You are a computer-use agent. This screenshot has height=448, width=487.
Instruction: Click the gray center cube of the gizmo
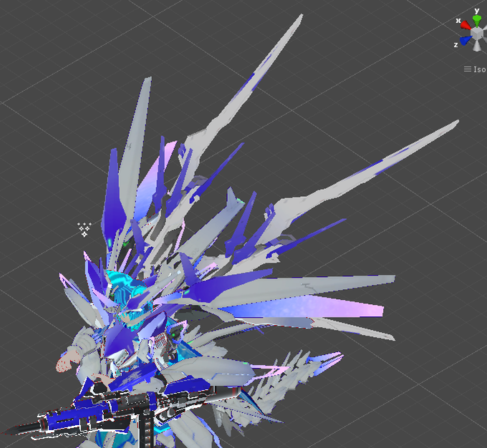pyautogui.click(x=477, y=33)
